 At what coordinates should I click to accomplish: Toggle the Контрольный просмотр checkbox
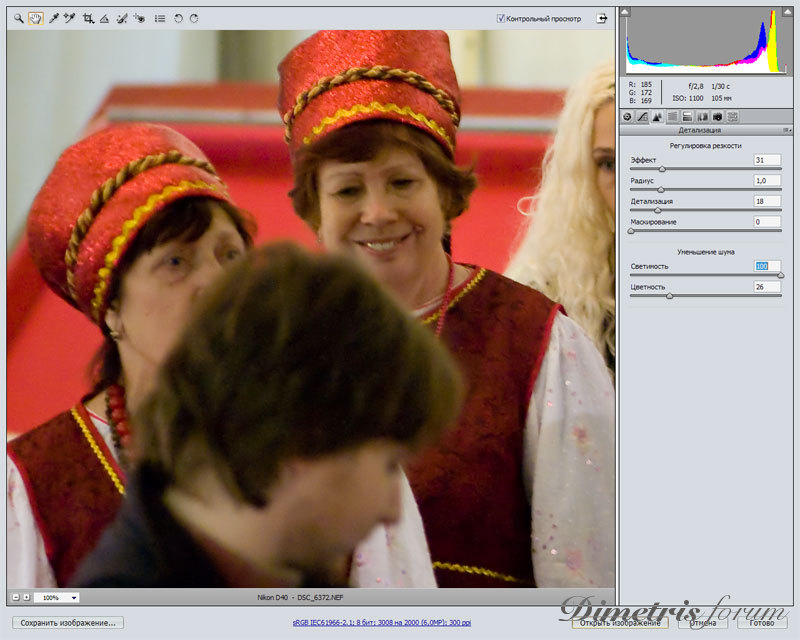pos(502,18)
